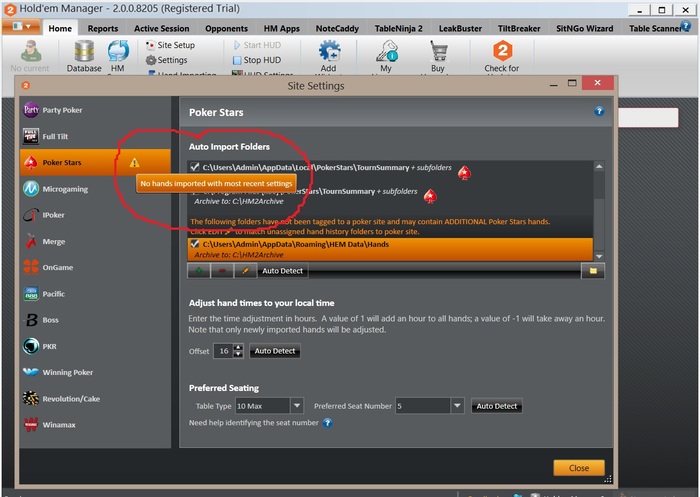Select Boss in the site list
Viewport: 700px width, 497px height.
click(x=95, y=320)
